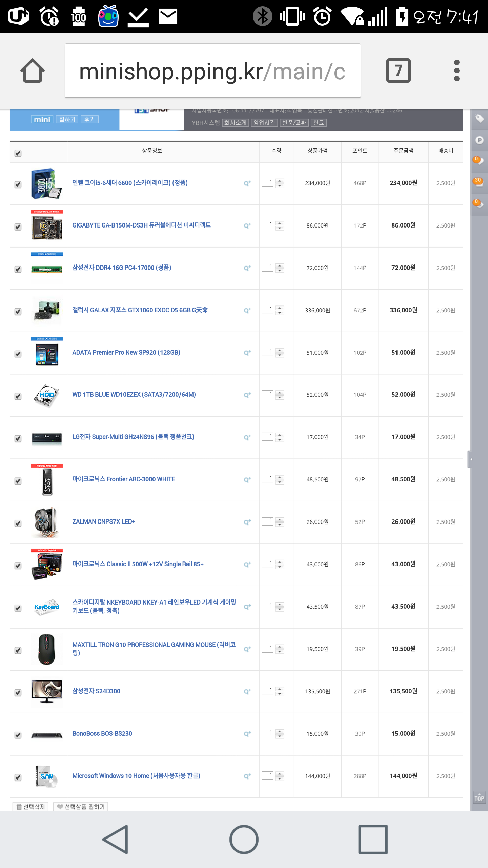This screenshot has width=488, height=868.
Task: Jump to page top with TOP button
Action: 479,797
